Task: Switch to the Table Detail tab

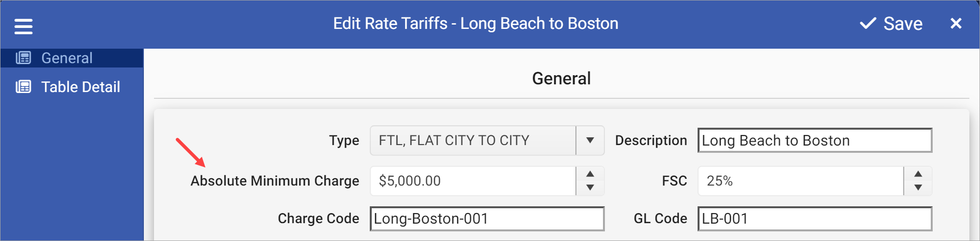Action: (x=81, y=87)
